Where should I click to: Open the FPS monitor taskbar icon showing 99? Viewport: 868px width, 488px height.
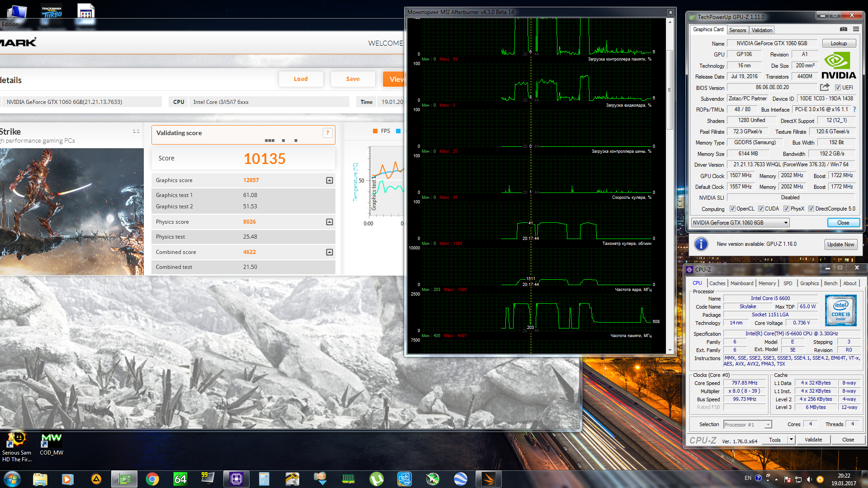tap(208, 478)
